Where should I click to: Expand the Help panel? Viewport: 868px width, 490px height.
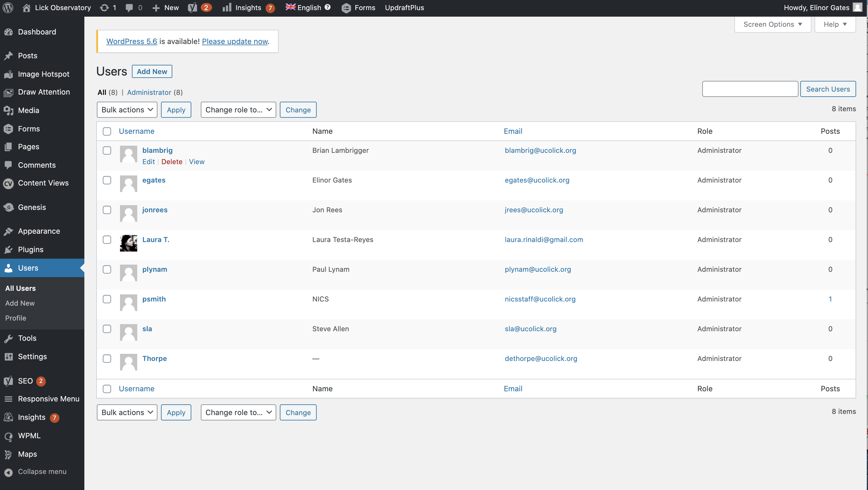[x=835, y=24]
